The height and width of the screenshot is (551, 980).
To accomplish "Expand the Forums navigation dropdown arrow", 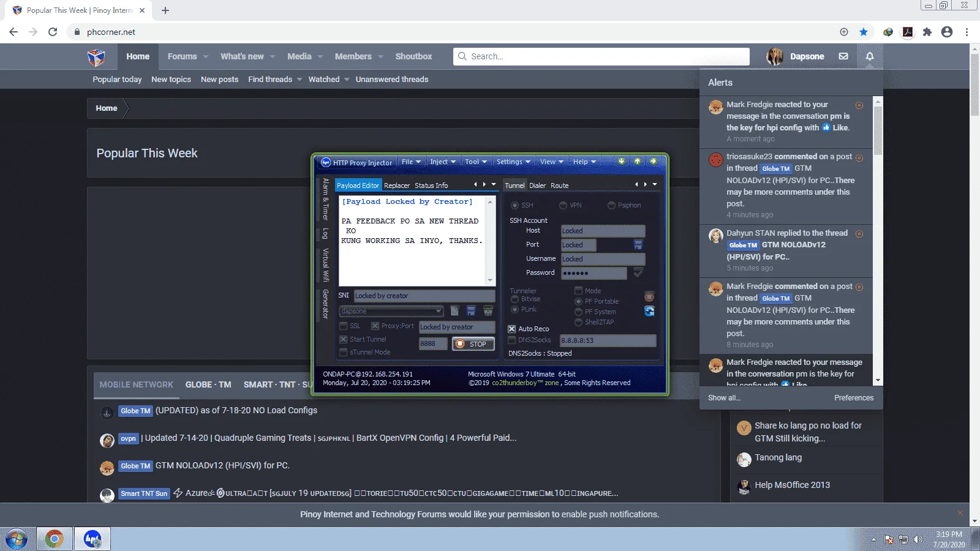I will pos(206,56).
